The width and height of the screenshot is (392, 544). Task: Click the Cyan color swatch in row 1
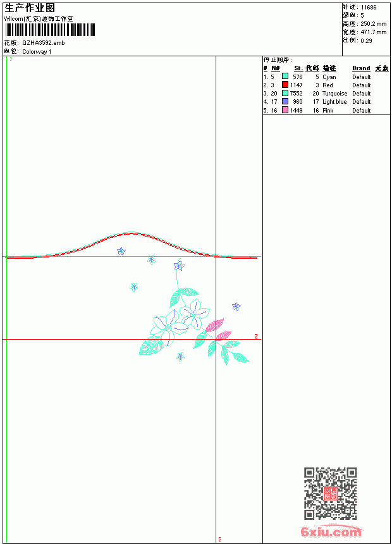coord(285,76)
